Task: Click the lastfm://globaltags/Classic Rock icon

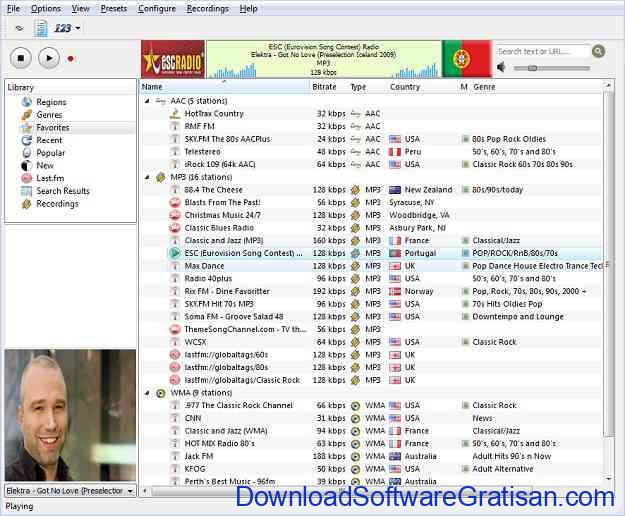Action: click(175, 380)
